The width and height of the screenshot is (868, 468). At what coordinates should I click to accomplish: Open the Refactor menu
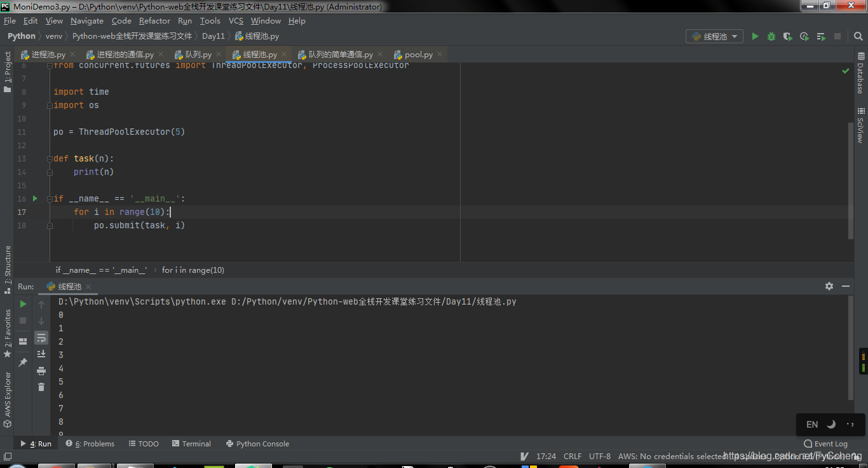pos(154,21)
